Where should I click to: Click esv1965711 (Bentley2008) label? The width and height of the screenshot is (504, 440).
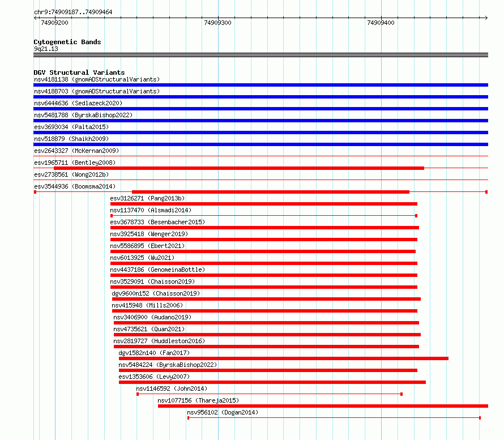pyautogui.click(x=75, y=163)
